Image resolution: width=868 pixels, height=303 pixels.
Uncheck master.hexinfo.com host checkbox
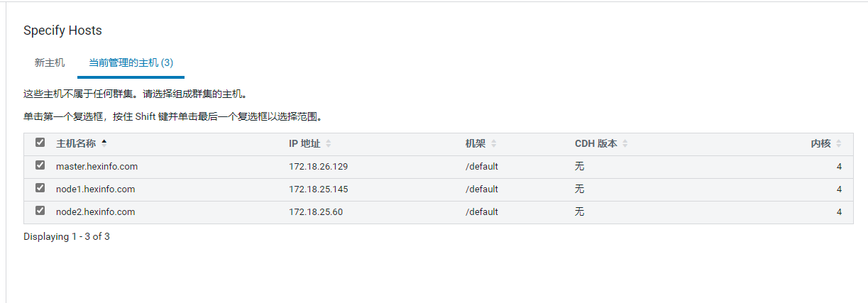click(40, 165)
